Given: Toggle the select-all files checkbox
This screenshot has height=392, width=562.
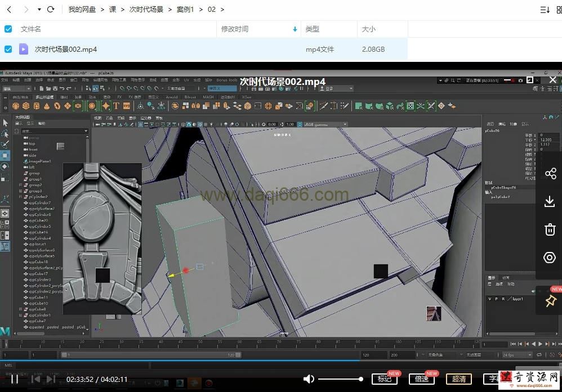Looking at the screenshot, I should pos(8,29).
